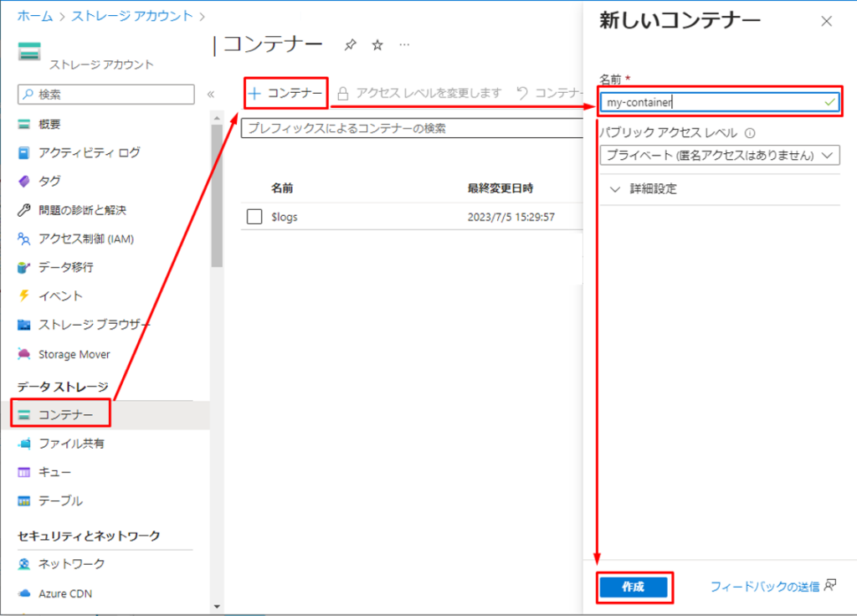Click the ストレージ ブラウザー folder icon
This screenshot has height=616, width=857.
pos(24,325)
